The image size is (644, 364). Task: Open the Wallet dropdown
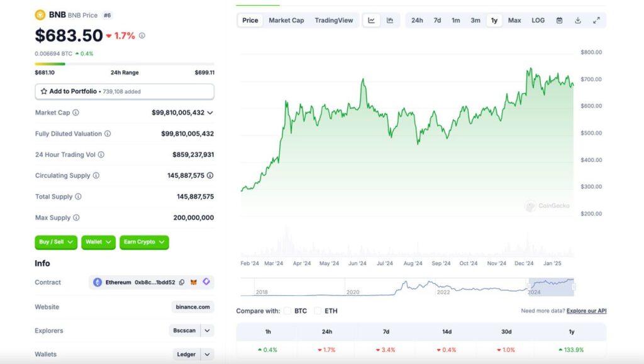(98, 242)
